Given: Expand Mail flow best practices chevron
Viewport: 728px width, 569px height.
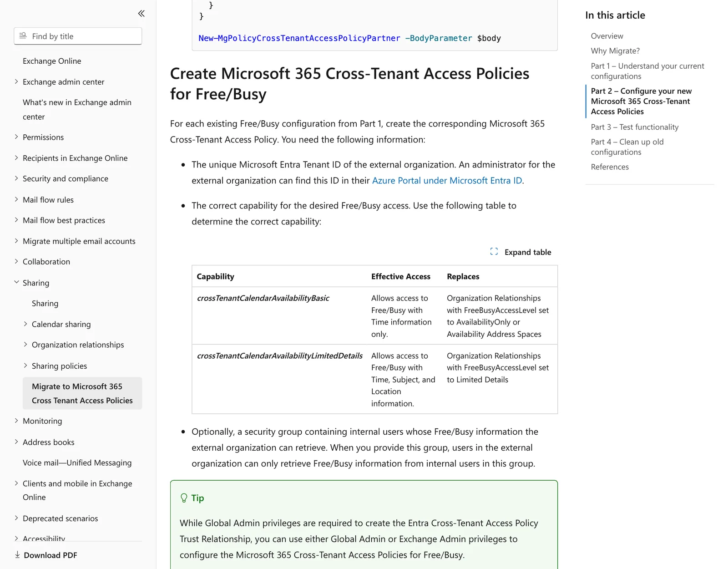Looking at the screenshot, I should (16, 219).
